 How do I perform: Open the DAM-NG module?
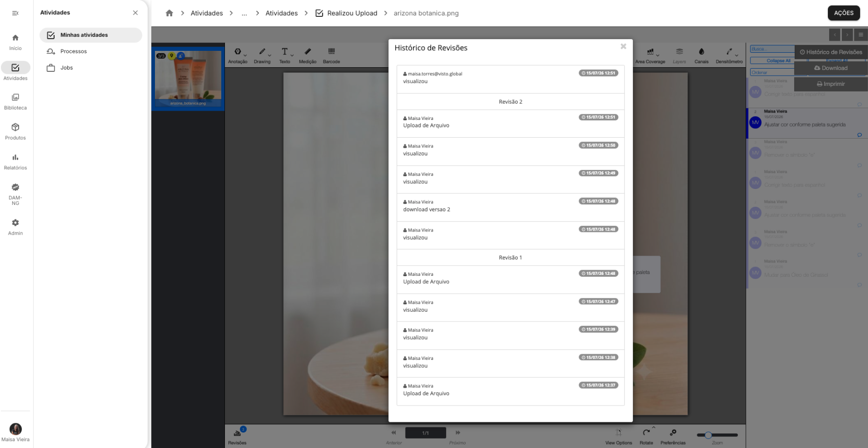click(15, 194)
